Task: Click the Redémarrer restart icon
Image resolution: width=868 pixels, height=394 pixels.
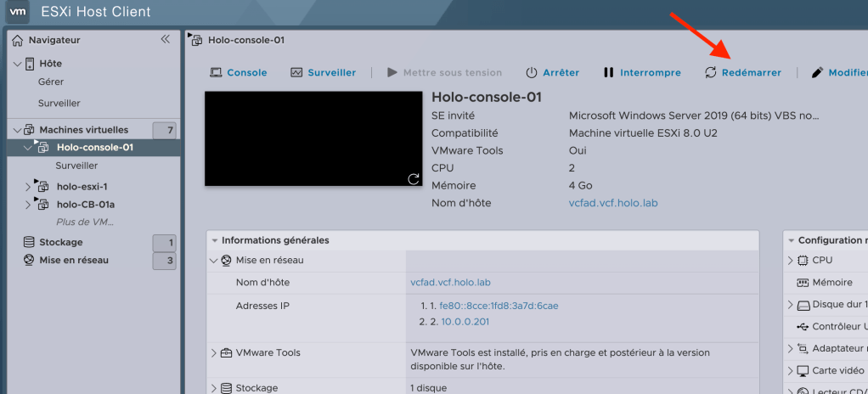Action: coord(711,73)
